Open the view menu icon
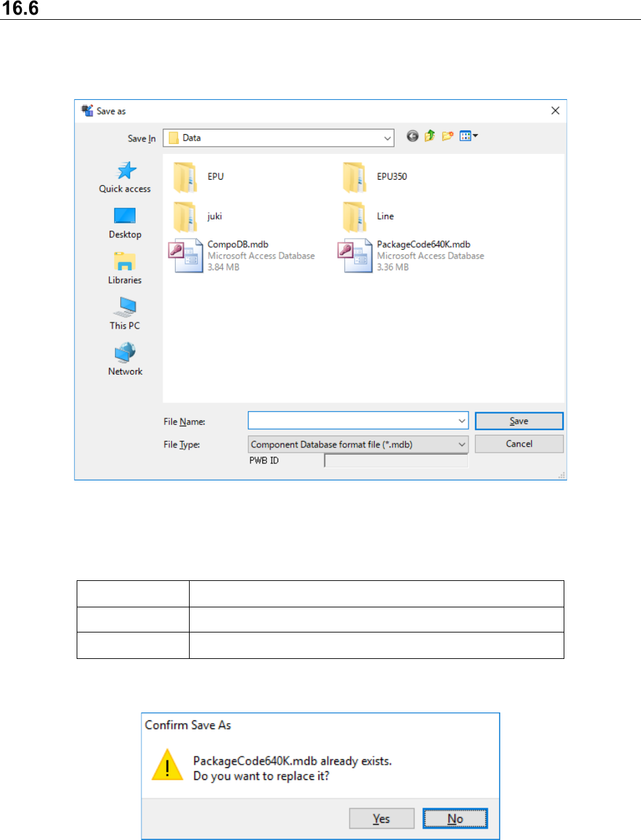Screen dimensions: 641x840 pos(469,136)
